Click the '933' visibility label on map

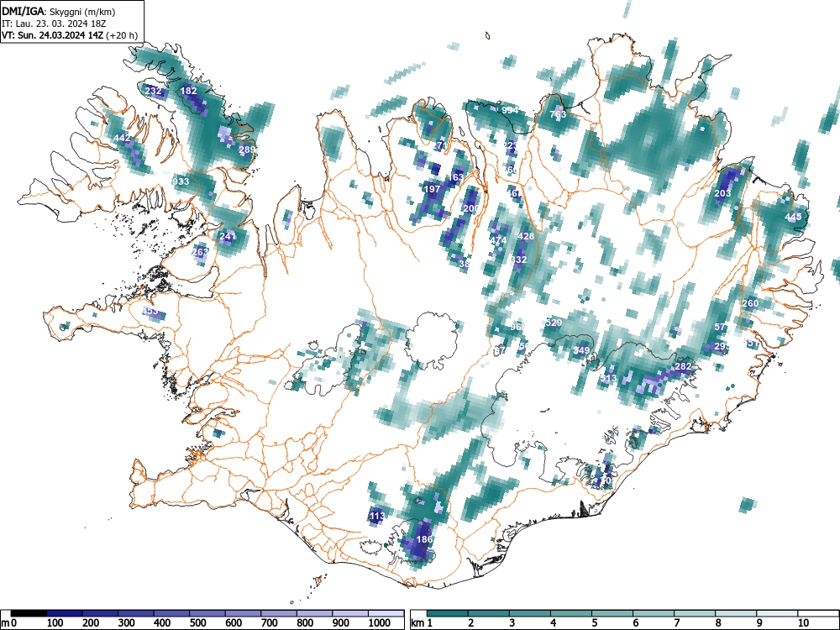[181, 181]
